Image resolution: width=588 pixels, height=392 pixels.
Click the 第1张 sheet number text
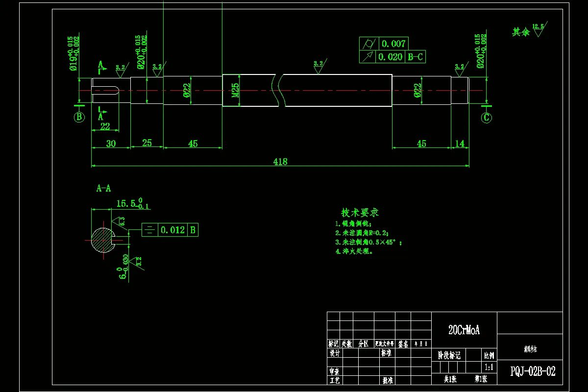click(x=481, y=379)
